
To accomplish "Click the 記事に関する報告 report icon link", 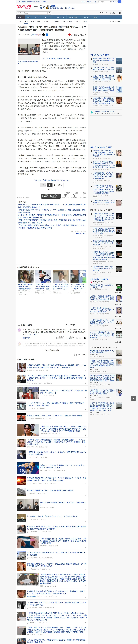I will pyautogui.click(x=23, y=197).
